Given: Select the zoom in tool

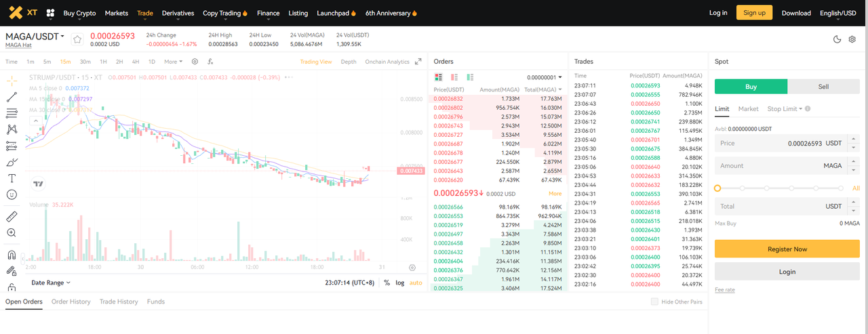Looking at the screenshot, I should pos(12,233).
